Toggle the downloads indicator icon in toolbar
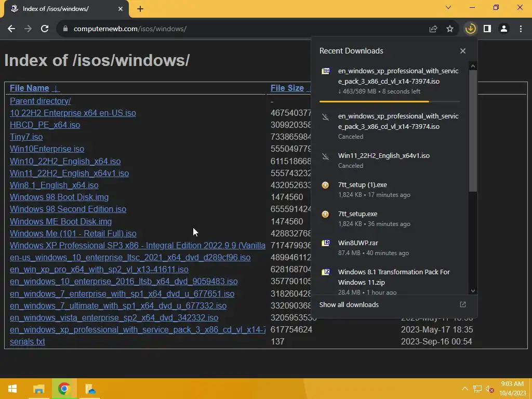532x399 pixels. point(470,29)
